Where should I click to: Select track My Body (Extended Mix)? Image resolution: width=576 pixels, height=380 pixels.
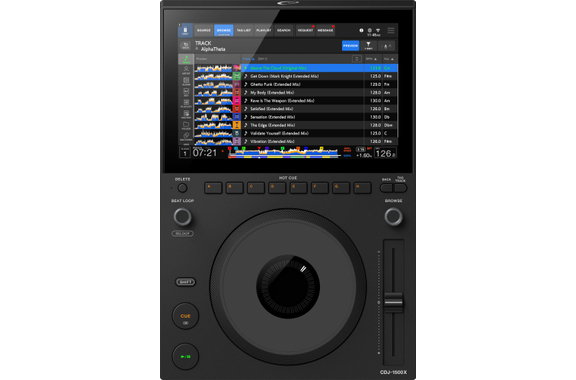point(320,93)
